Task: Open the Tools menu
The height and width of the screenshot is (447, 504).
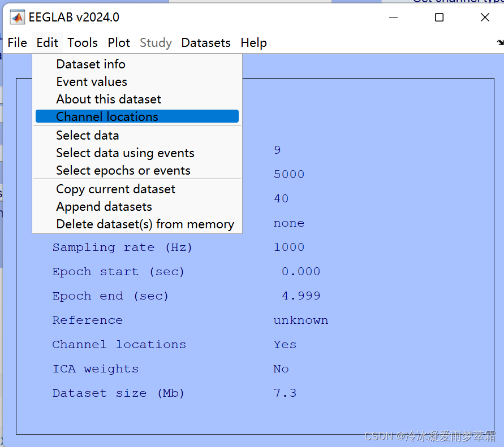Action: tap(83, 43)
